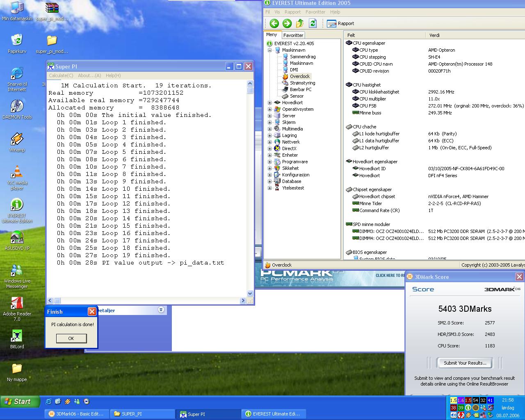Click the Verdi column header in EVEREST
Viewport: 525px width, 420px height.
pyautogui.click(x=475, y=35)
